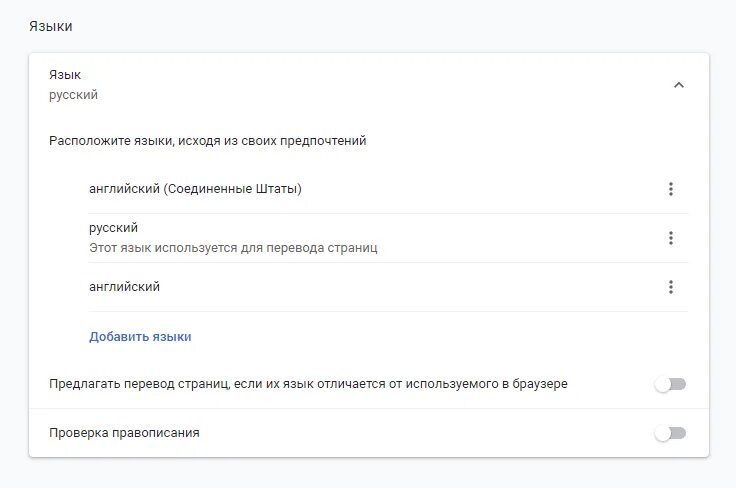
Task: Collapse the Язык section with the chevron
Action: pyautogui.click(x=679, y=85)
